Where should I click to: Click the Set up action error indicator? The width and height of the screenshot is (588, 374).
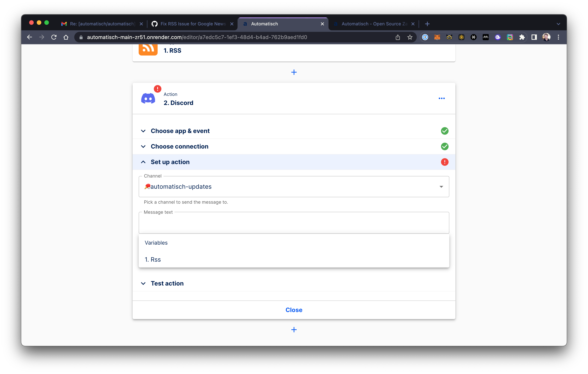click(445, 162)
